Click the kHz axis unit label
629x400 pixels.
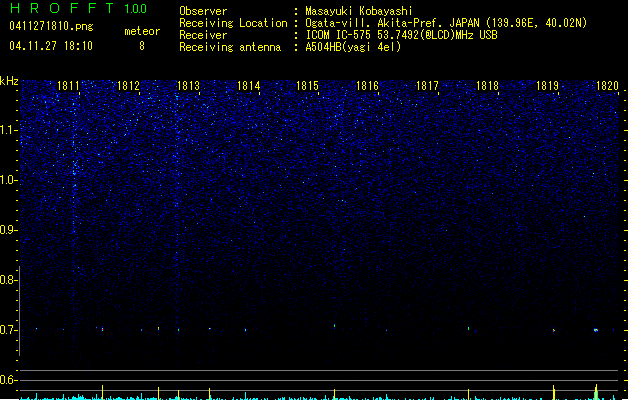click(9, 81)
